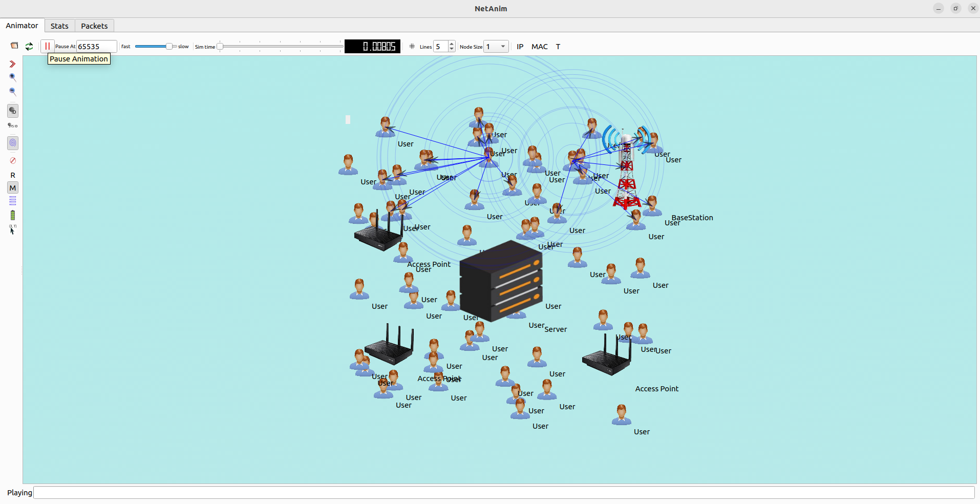This screenshot has width=980, height=504.
Task: Click the mouse position X,Y icon
Action: coord(13,229)
